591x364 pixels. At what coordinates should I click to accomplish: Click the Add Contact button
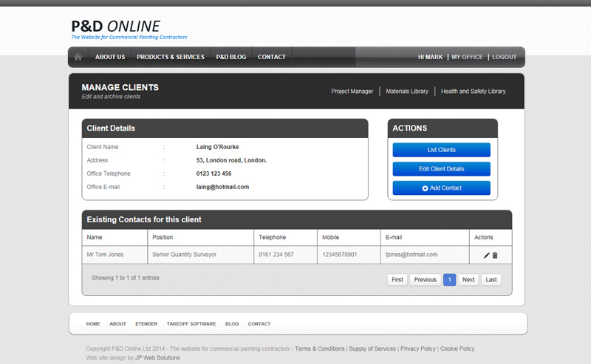(441, 188)
